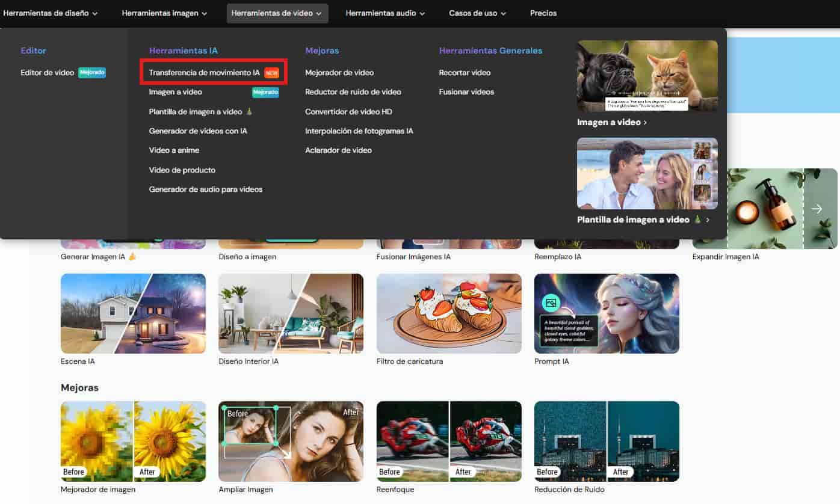The image size is (840, 504).
Task: Open the Filtro de caricatura croissant thumbnail
Action: point(449,314)
